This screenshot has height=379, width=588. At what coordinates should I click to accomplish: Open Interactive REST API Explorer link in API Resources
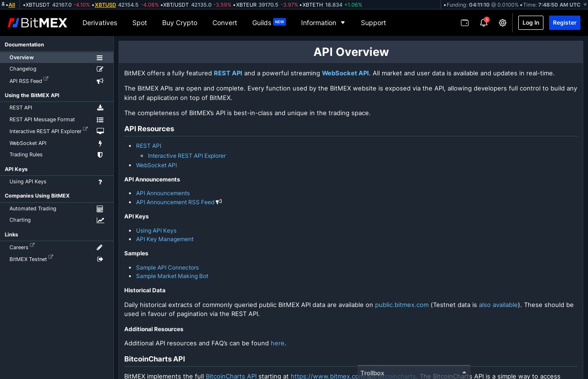coord(187,155)
